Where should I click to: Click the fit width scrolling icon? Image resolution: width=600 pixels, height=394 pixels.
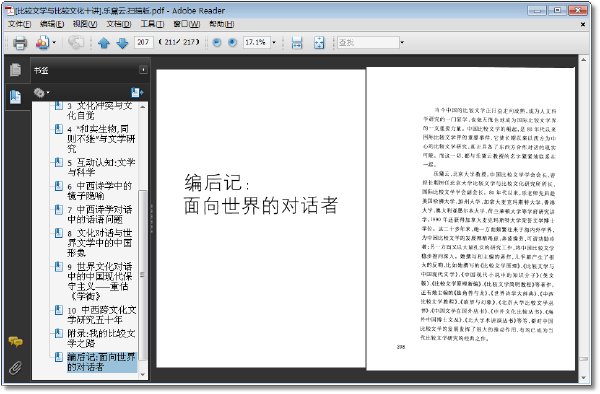click(297, 42)
